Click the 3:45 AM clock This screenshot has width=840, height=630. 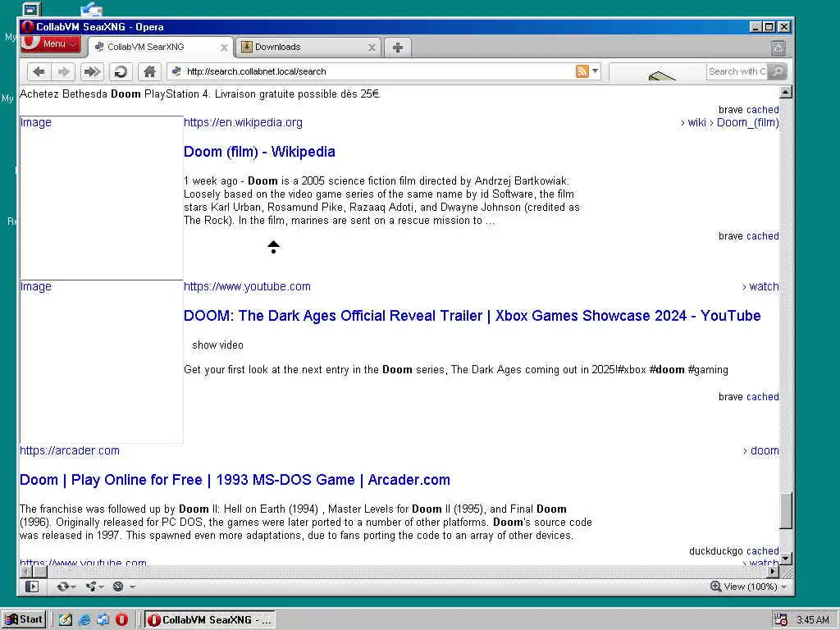[813, 620]
